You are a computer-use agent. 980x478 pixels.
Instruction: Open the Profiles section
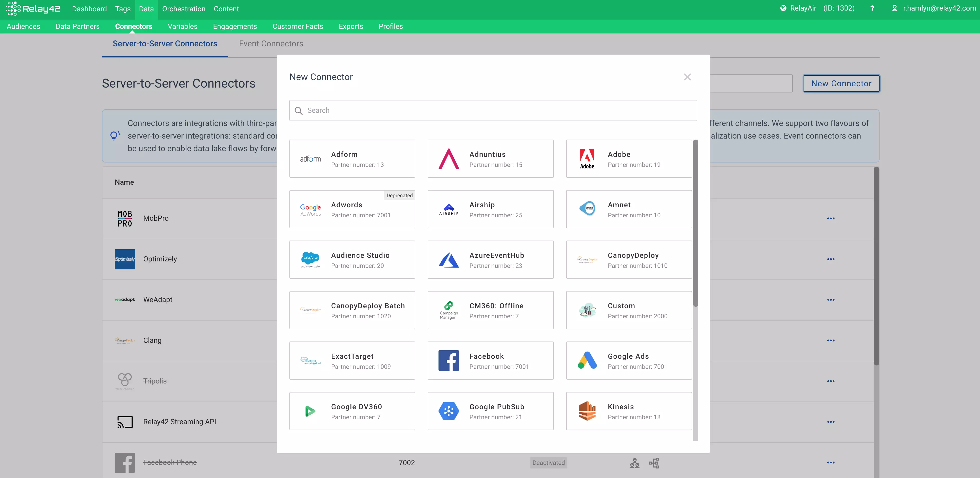point(391,26)
